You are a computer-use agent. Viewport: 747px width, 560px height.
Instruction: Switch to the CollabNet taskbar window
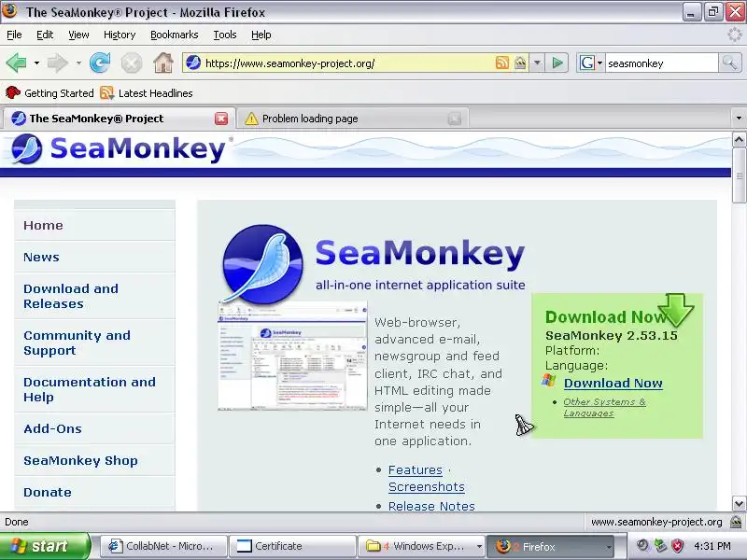click(162, 546)
